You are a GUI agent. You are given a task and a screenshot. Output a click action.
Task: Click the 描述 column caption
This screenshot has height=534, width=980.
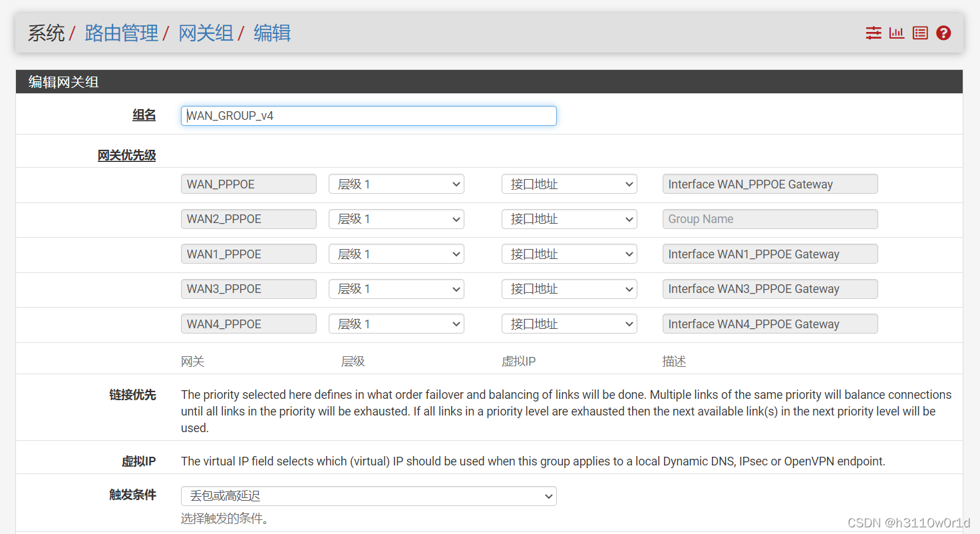coord(674,362)
